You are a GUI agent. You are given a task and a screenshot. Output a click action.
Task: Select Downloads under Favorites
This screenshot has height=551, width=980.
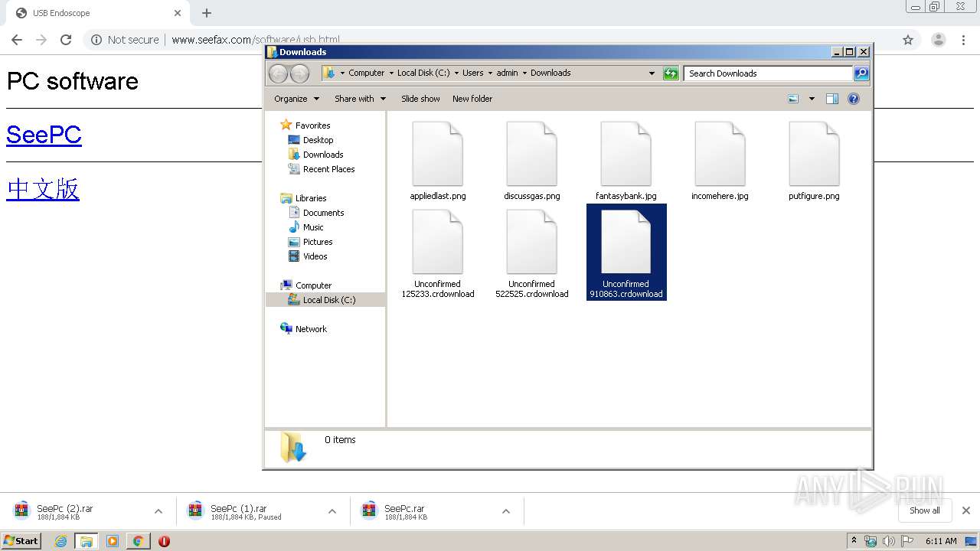[322, 155]
